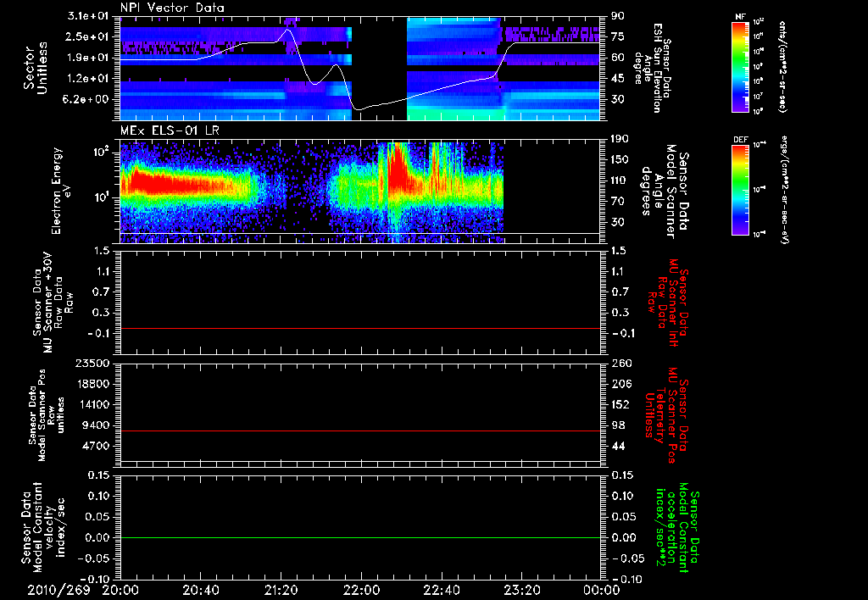868x600 pixels.
Task: Click the 'Model Scanner Pos Raw unitless' axis title
Action: [47, 415]
